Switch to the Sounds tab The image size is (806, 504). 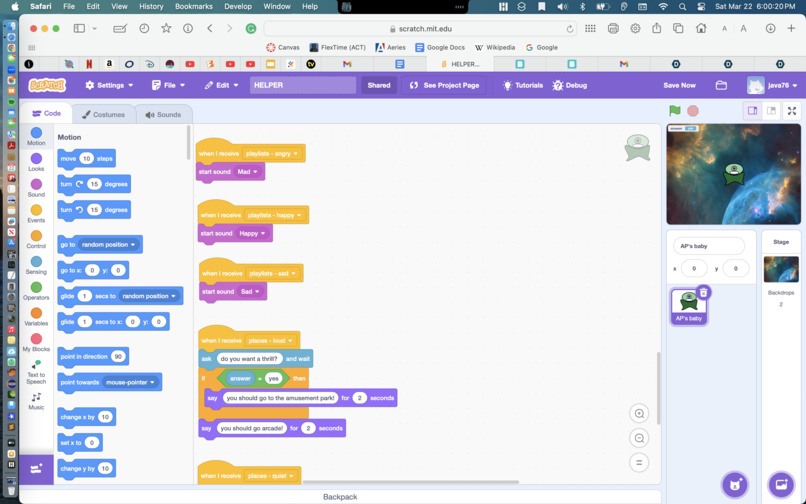pos(163,115)
